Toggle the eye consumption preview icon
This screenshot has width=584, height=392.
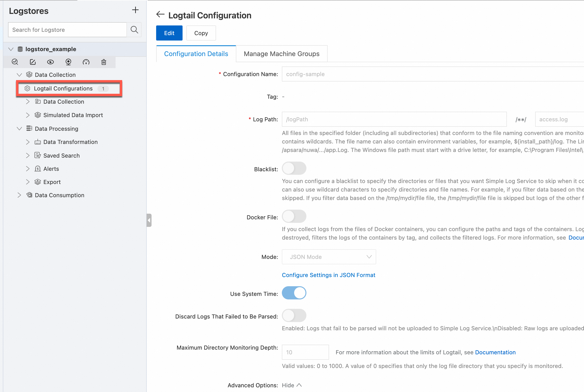[50, 62]
